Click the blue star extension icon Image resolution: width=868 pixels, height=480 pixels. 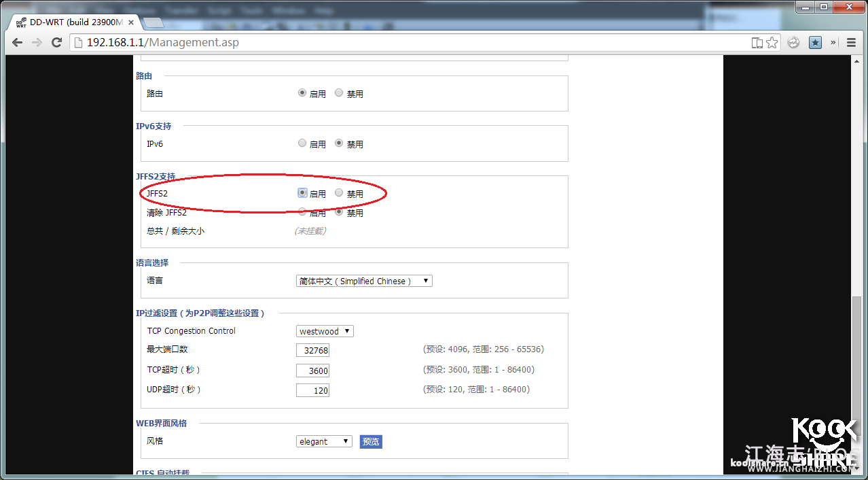[x=815, y=42]
